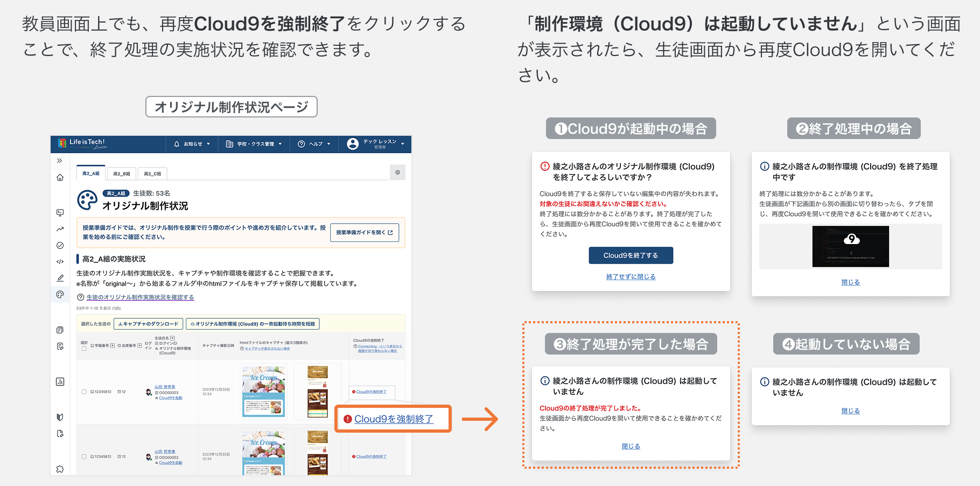Viewport: 980px width, 486px height.
Task: Click 閉じる in the 起動していない場合 dialog
Action: (851, 411)
